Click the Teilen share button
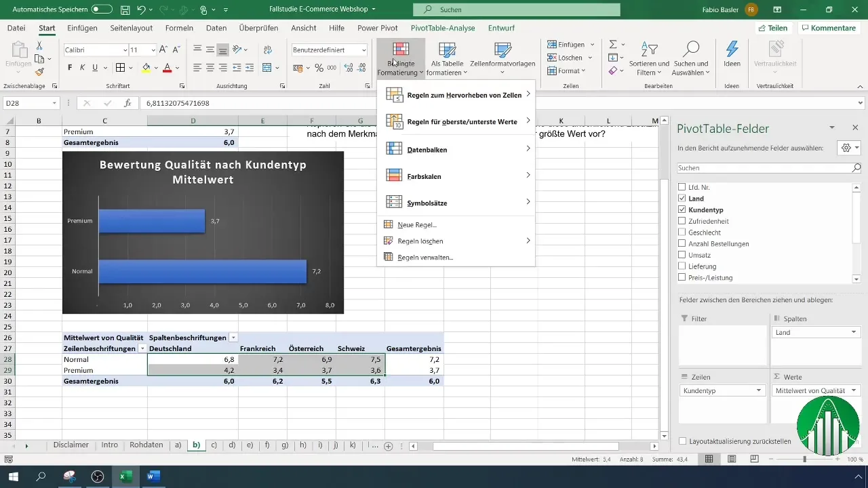Viewport: 868px width, 488px height. (x=772, y=28)
